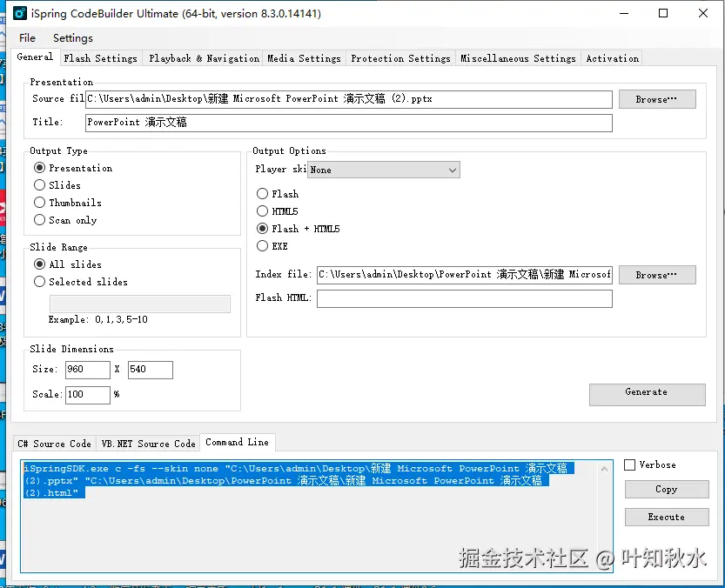Open the Media Settings tab
Viewport: 725px width, 588px height.
(x=304, y=58)
